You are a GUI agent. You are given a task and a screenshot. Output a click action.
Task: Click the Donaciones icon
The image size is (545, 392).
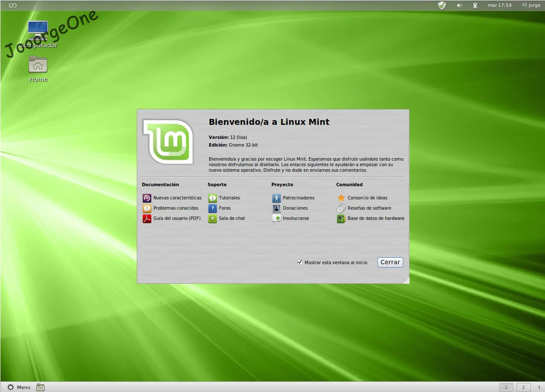(276, 208)
